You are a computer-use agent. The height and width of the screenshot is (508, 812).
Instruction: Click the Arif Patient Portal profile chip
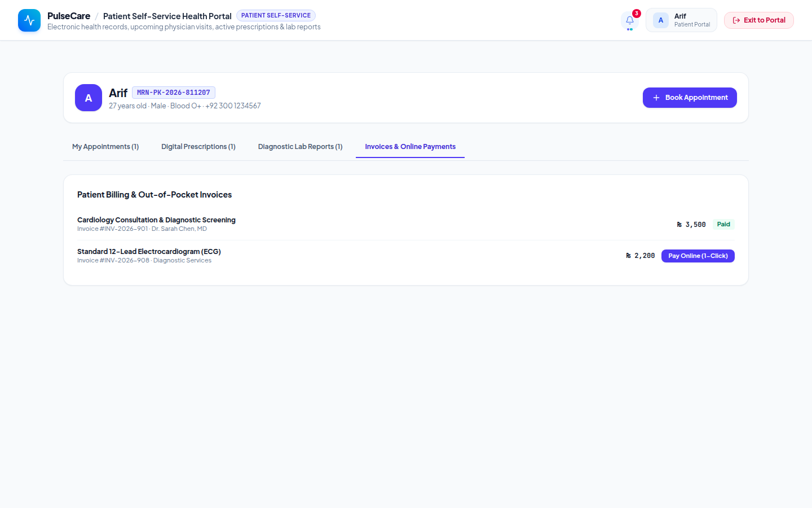pyautogui.click(x=681, y=20)
